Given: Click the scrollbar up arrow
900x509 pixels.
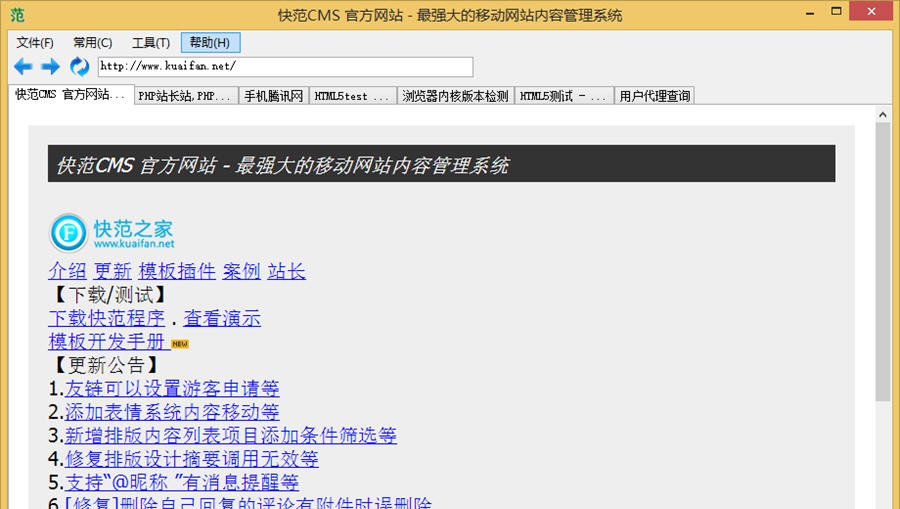Looking at the screenshot, I should tap(883, 115).
